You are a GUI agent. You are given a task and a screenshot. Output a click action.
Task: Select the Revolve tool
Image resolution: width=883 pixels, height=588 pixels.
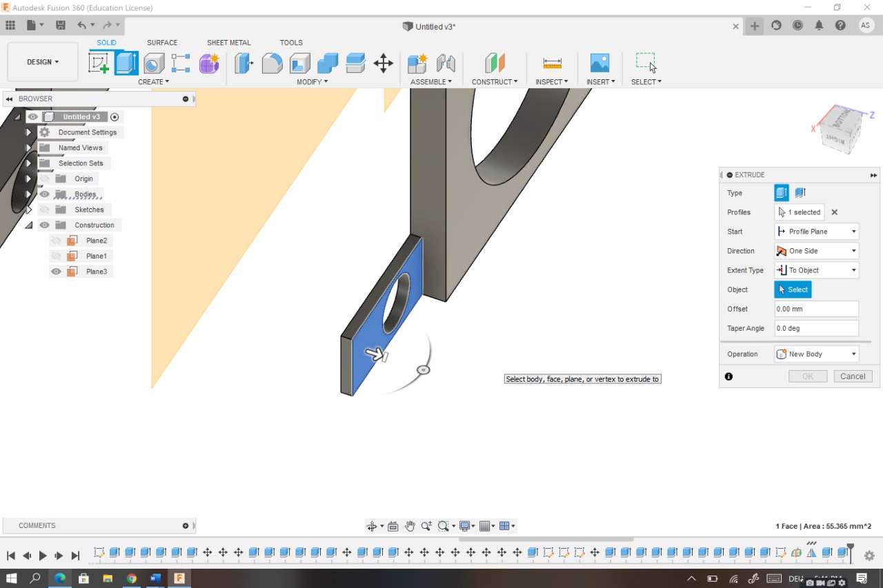point(154,63)
